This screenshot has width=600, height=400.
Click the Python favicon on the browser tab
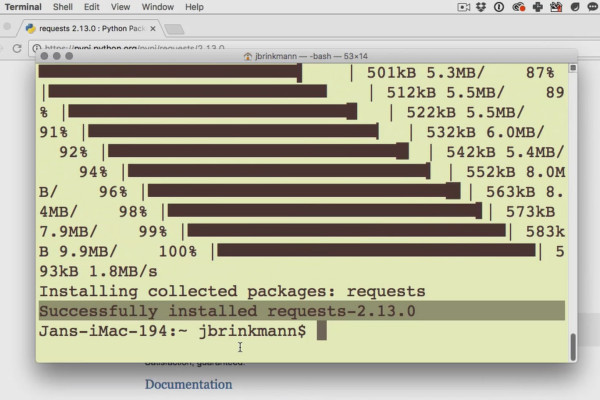click(x=31, y=29)
